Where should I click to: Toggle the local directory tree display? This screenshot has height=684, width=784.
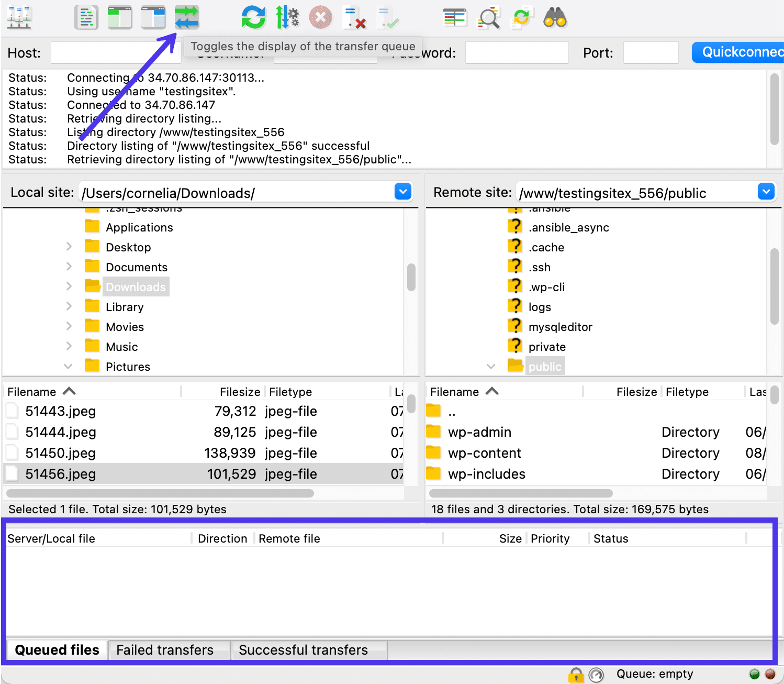[x=120, y=18]
